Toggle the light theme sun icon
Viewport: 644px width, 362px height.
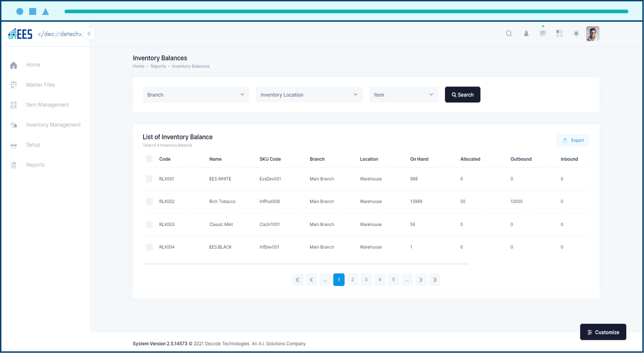click(576, 34)
